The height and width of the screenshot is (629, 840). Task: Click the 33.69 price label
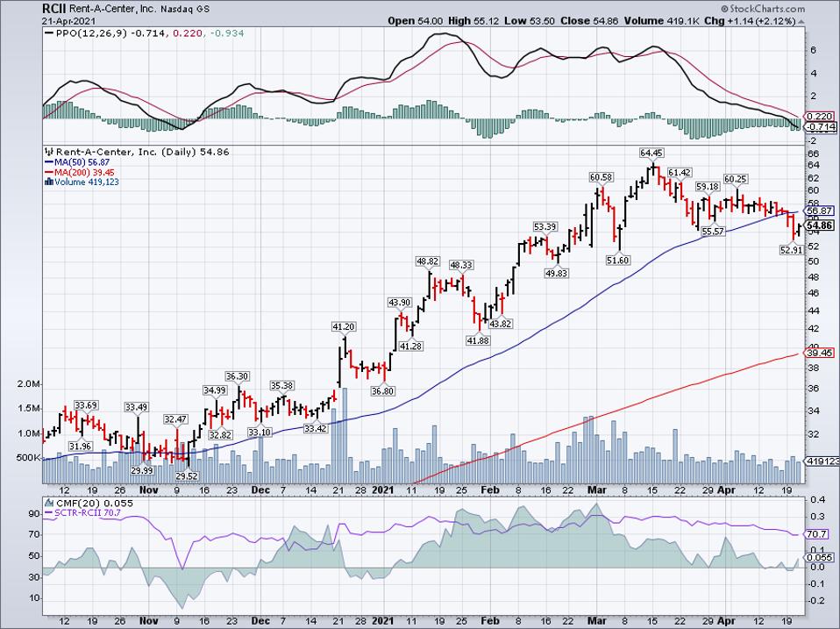[x=86, y=405]
